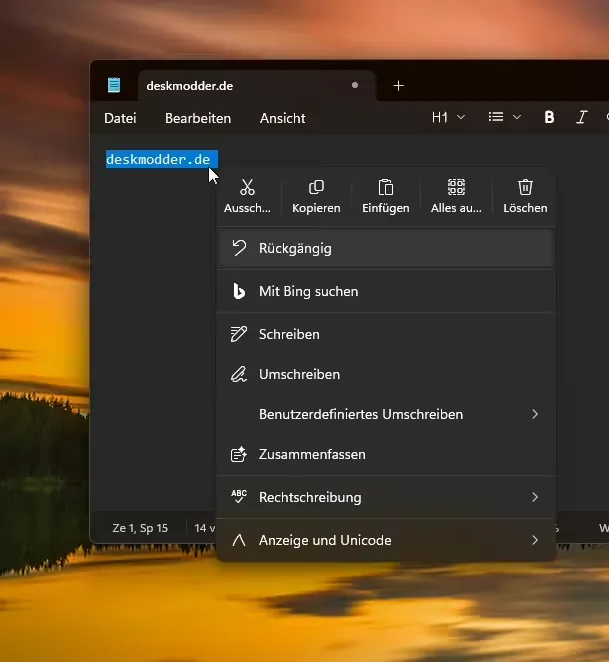Screen dimensions: 609x662
Task: Open the H1 heading dropdown
Action: [448, 118]
